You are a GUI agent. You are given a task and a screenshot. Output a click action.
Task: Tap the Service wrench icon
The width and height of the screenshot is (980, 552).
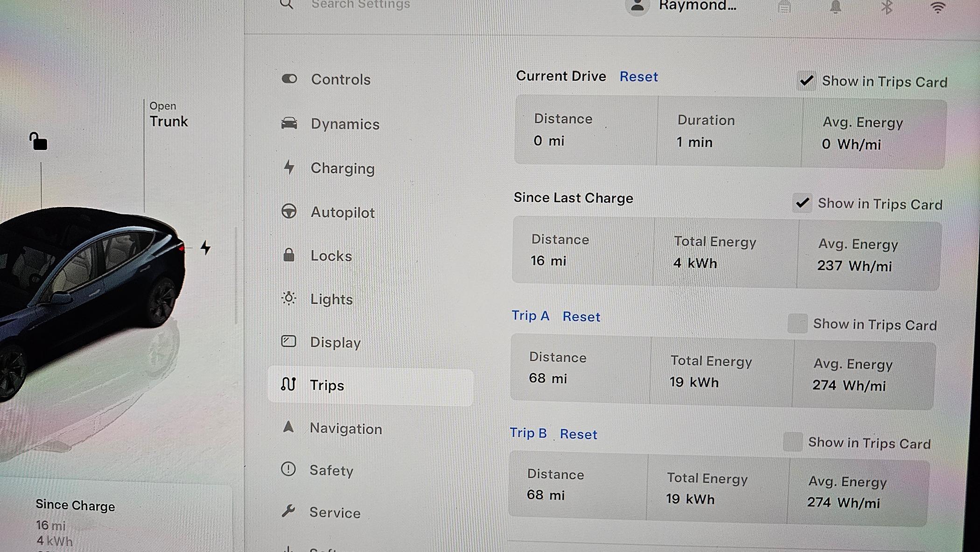point(288,511)
